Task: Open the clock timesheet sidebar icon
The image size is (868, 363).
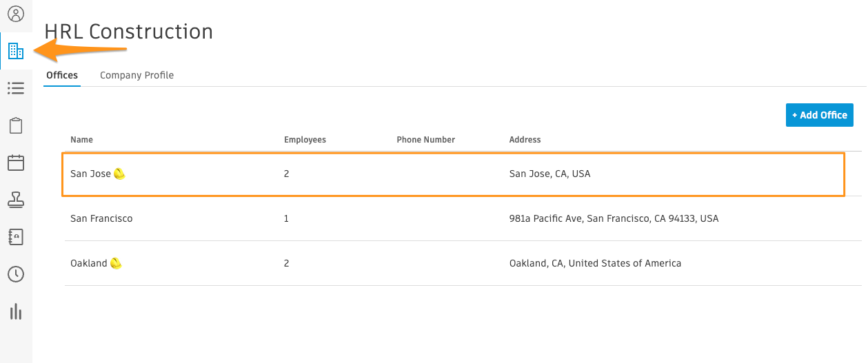Action: (x=16, y=274)
